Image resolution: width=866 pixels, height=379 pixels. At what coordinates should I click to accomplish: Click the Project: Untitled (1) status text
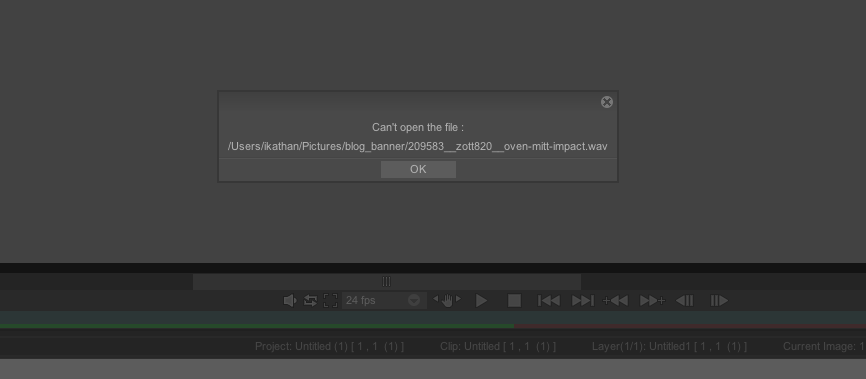click(x=329, y=346)
